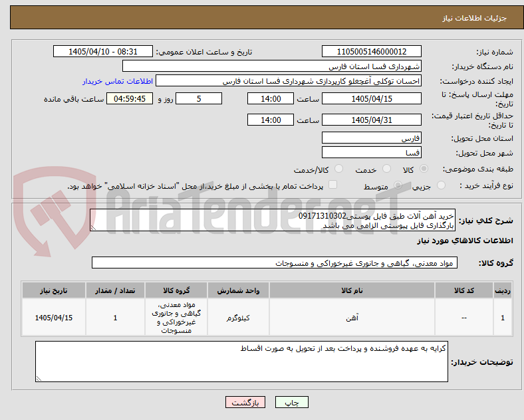524x420 pixels.
Task: Click the بازگشت back button
Action: 245,402
